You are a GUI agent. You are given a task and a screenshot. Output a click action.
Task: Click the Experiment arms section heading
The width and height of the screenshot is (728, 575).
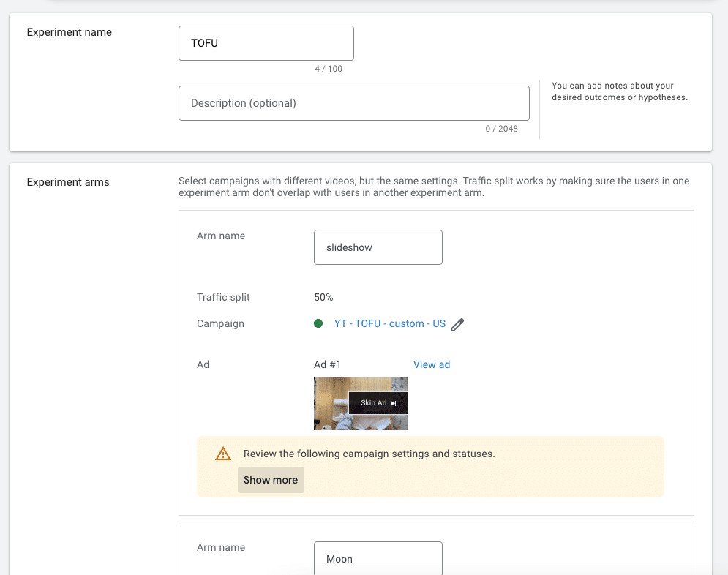click(68, 182)
